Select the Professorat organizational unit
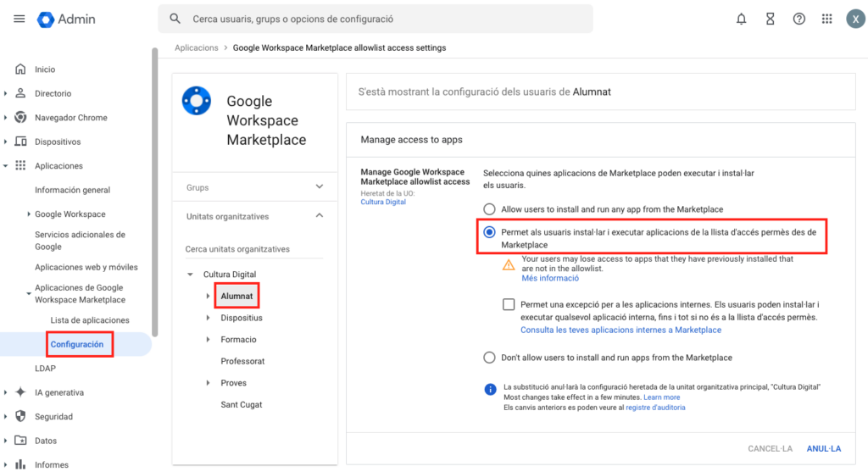The image size is (868, 472). pyautogui.click(x=242, y=361)
